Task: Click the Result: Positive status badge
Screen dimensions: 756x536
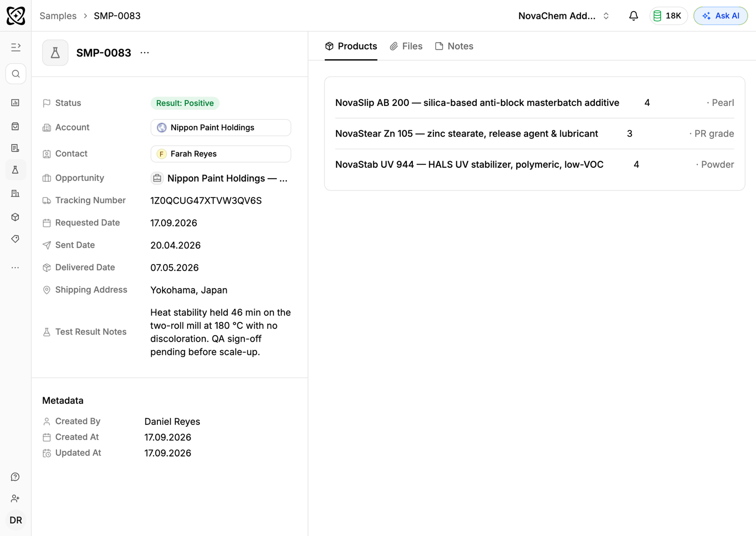Action: [x=185, y=103]
